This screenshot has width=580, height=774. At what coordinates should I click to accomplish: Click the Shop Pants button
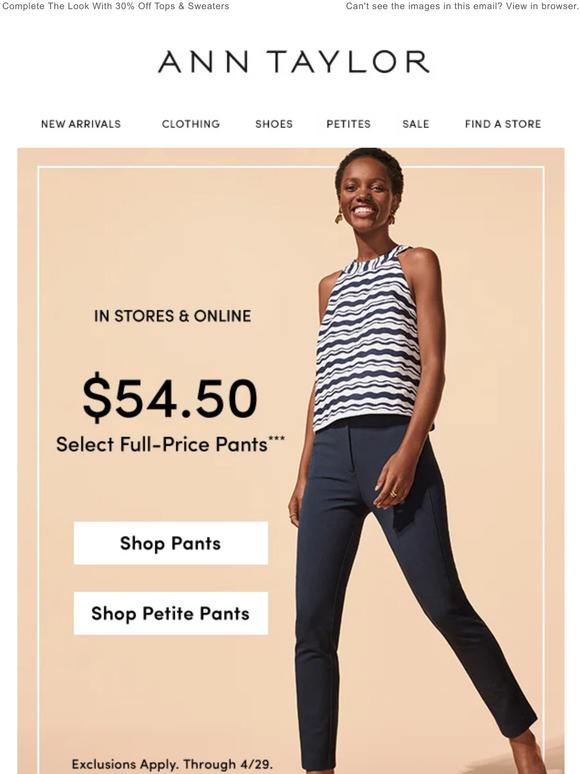click(171, 543)
